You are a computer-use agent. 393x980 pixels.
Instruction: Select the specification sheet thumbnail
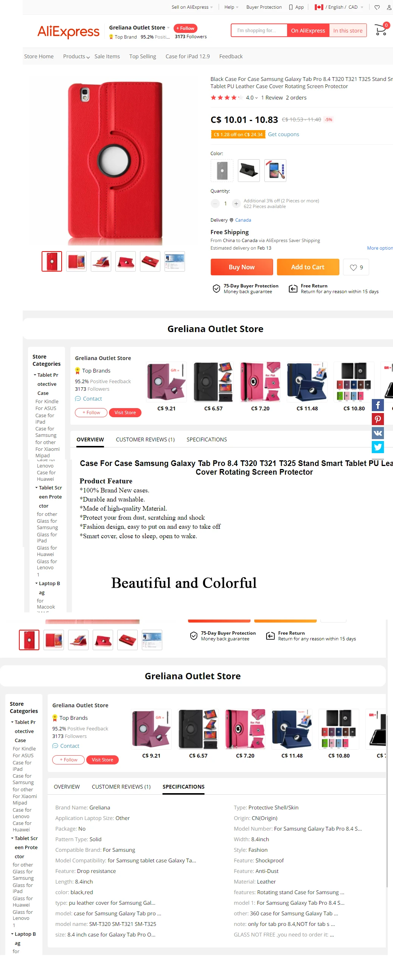pos(175,261)
